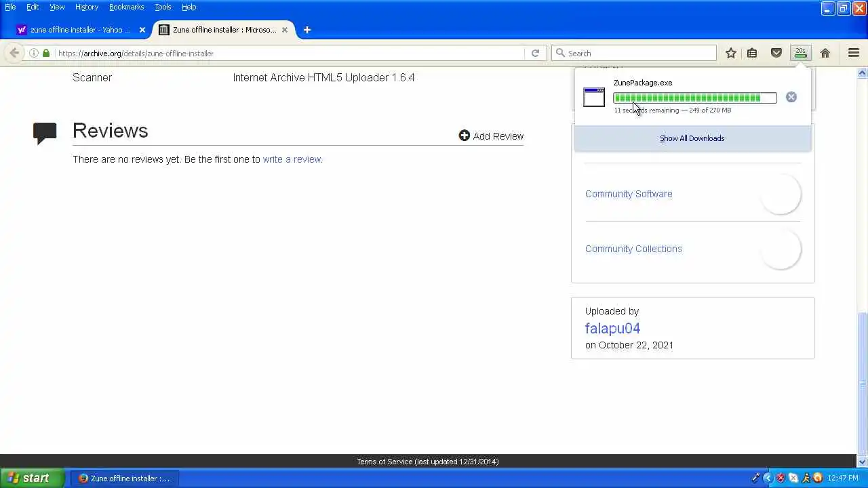The height and width of the screenshot is (488, 868).
Task: Expand hidden system tray icons arrow
Action: [768, 478]
